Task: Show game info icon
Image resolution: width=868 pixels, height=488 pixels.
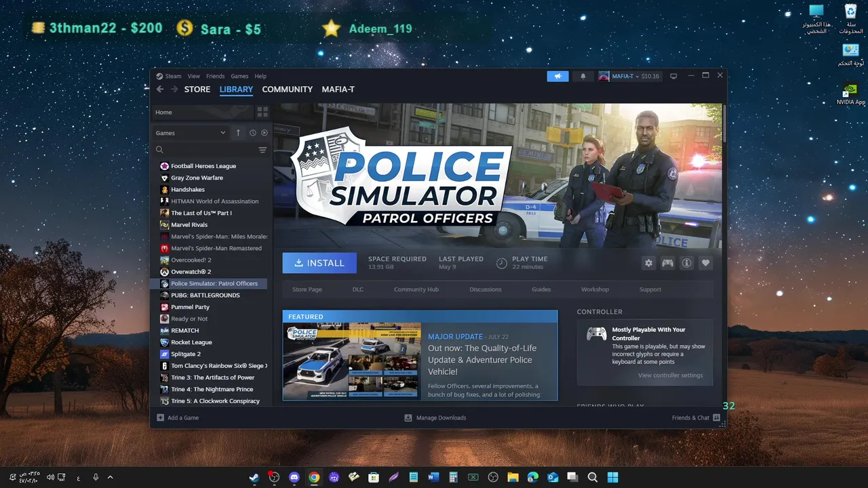Action: coord(686,263)
